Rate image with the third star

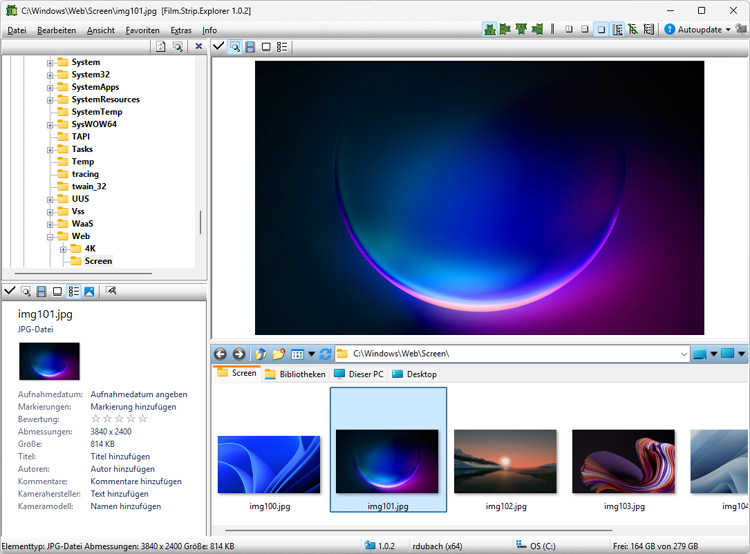[119, 419]
